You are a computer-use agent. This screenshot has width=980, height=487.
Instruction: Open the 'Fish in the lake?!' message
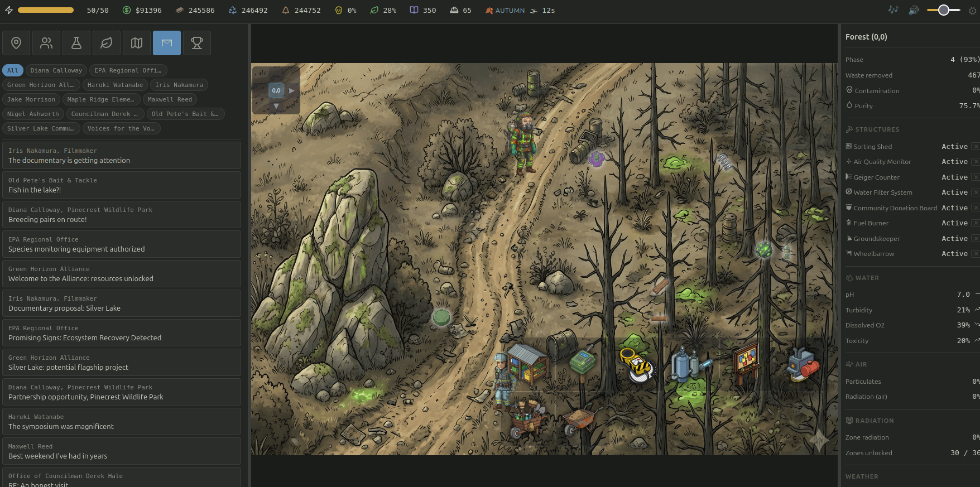122,185
